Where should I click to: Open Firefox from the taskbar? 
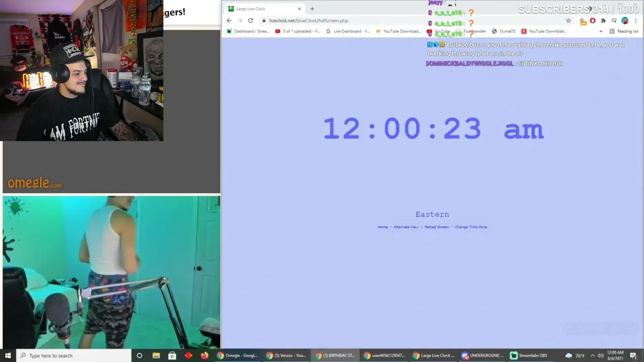point(204,355)
